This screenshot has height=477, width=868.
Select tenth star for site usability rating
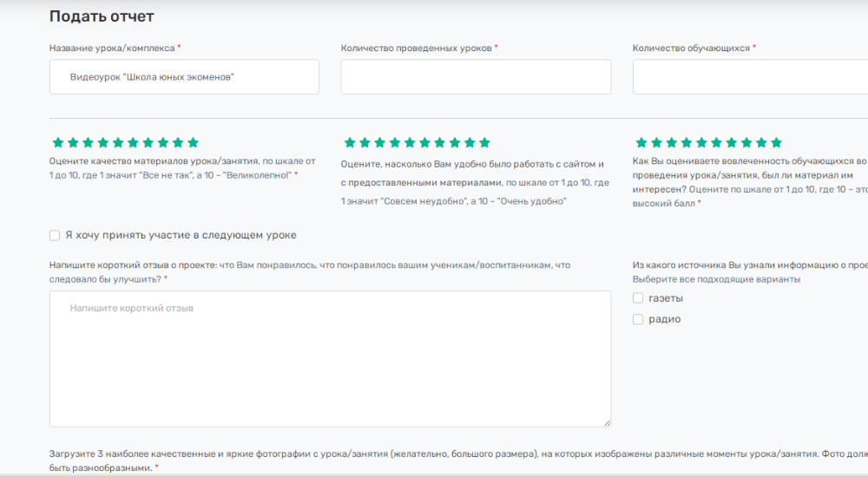pos(484,142)
